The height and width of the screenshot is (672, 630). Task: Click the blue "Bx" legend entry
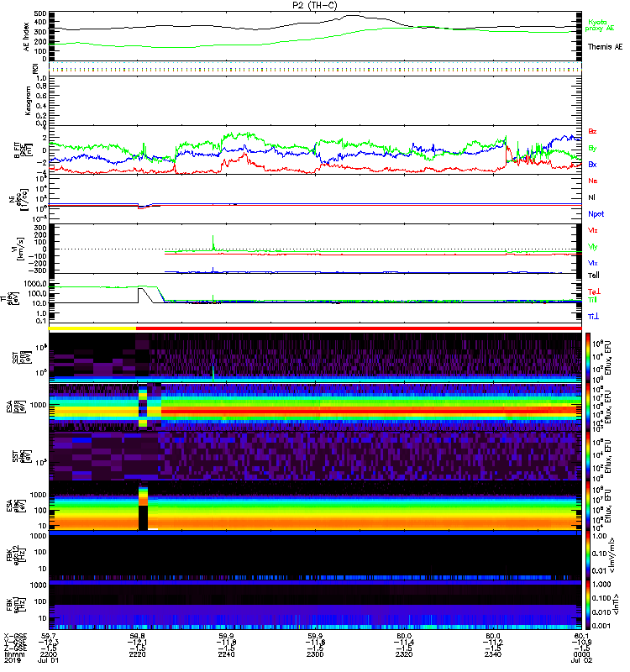[x=592, y=164]
